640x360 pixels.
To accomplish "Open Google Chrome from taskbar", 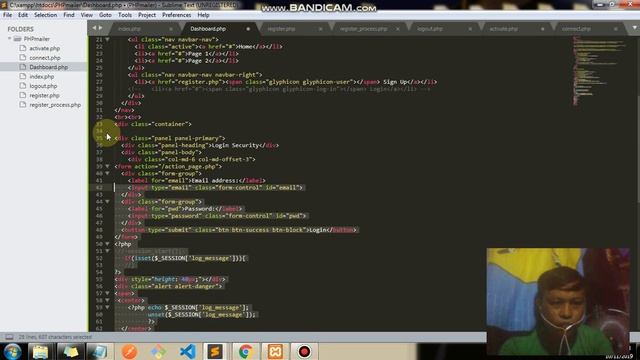I will [246, 351].
